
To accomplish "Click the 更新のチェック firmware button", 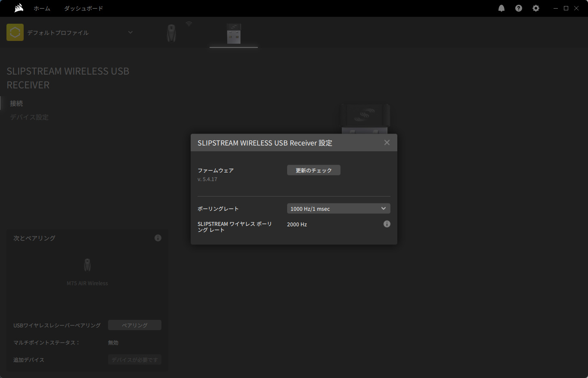I will (314, 170).
